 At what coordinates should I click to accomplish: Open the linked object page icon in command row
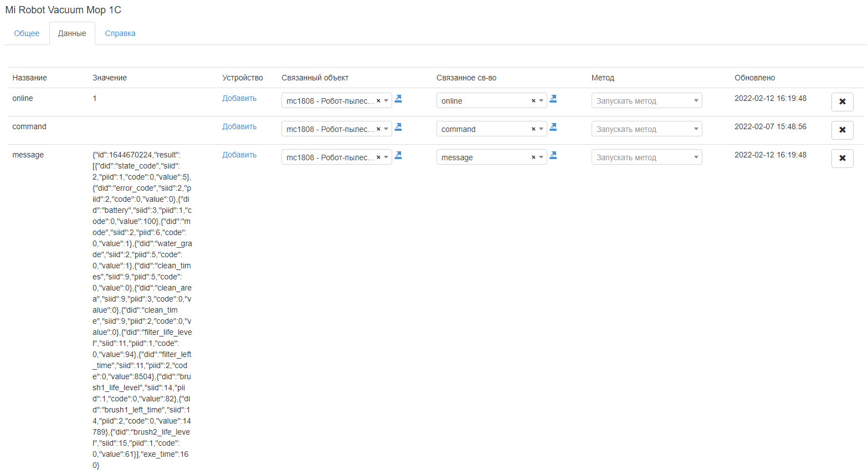(x=398, y=127)
